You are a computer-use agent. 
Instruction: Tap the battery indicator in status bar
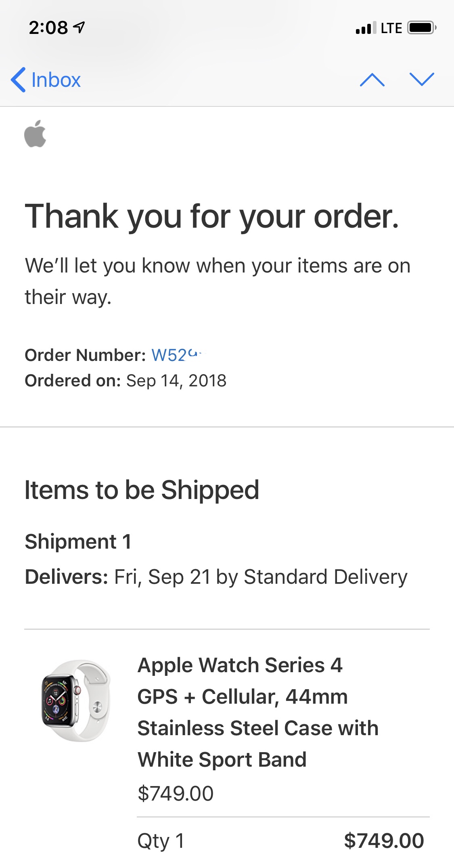pyautogui.click(x=421, y=28)
